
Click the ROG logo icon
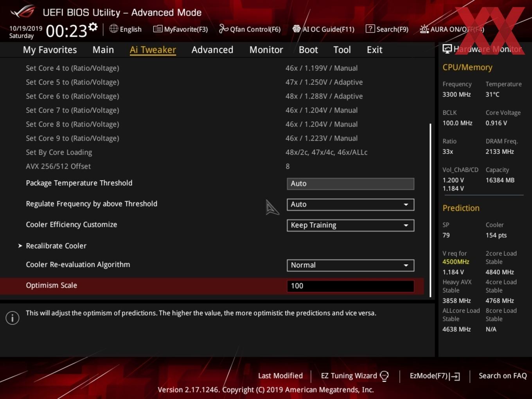pyautogui.click(x=23, y=12)
